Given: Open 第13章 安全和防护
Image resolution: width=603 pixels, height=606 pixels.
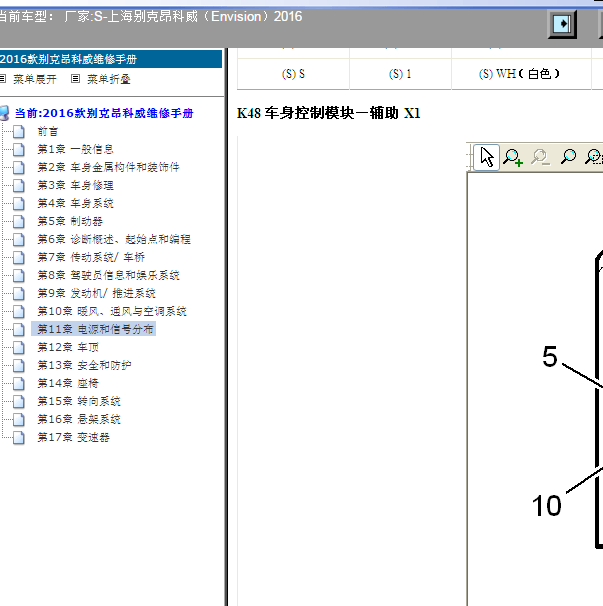Looking at the screenshot, I should click(x=84, y=365).
